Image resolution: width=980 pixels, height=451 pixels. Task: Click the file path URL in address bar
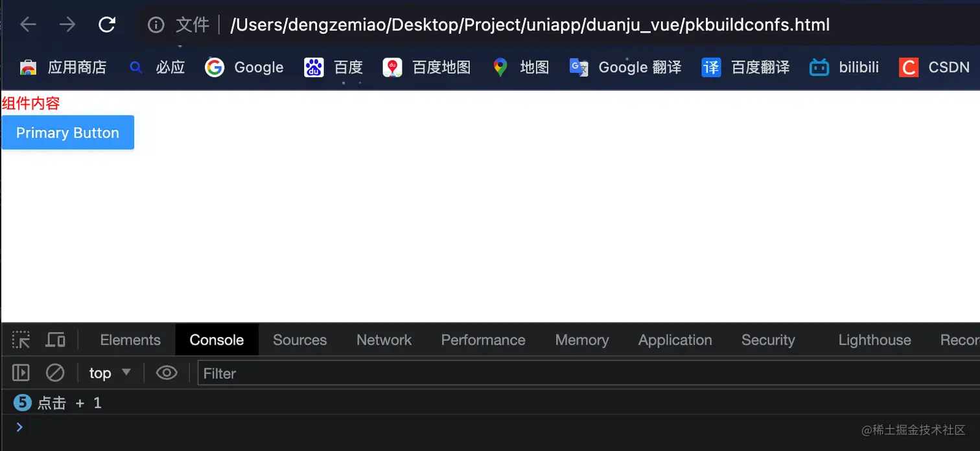click(530, 25)
